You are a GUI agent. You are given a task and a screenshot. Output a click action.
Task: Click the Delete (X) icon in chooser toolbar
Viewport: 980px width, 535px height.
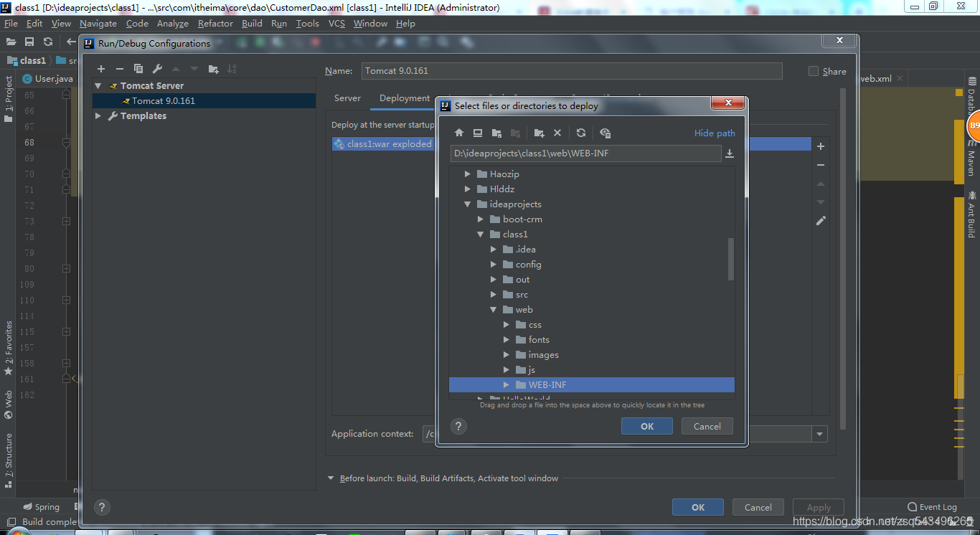tap(557, 133)
